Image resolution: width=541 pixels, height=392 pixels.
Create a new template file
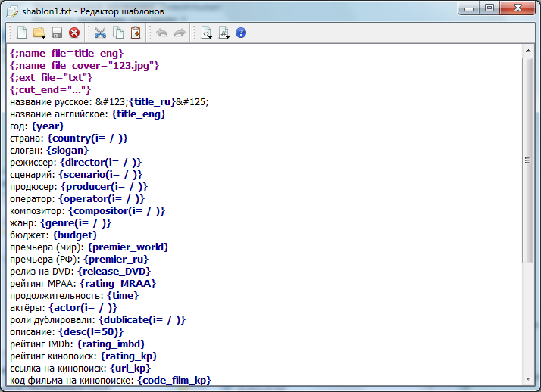tap(22, 33)
